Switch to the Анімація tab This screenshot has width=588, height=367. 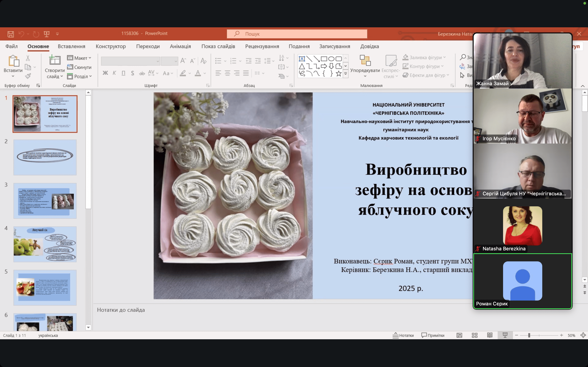point(180,46)
